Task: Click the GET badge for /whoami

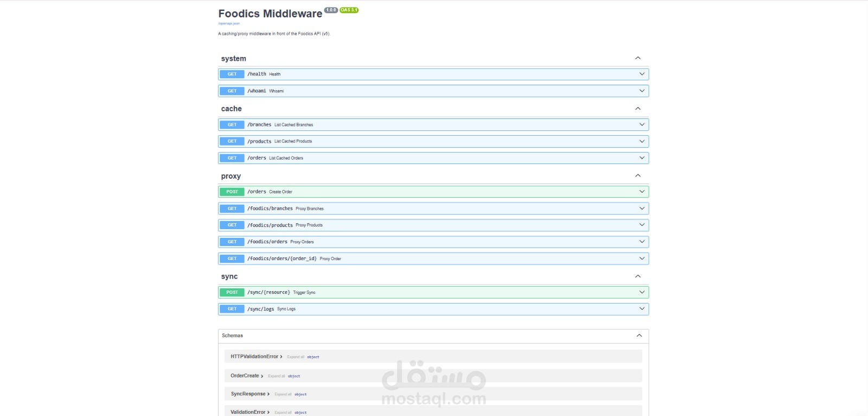Action: point(232,91)
